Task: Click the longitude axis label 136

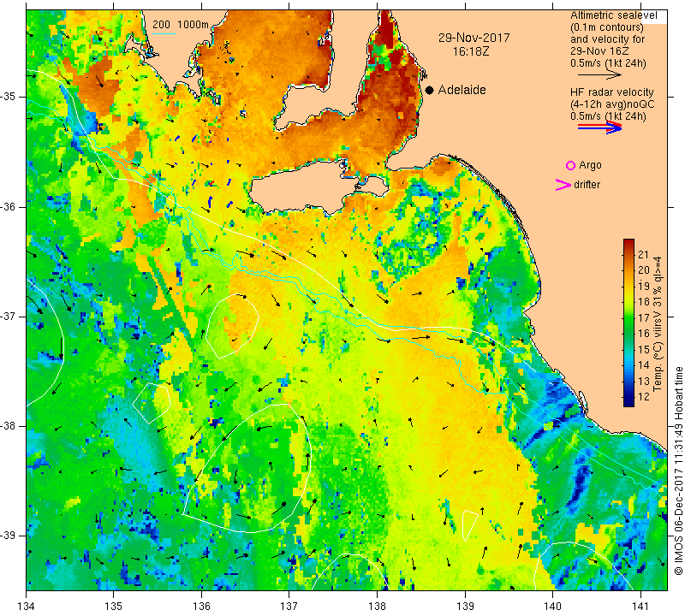Action: pos(201,606)
